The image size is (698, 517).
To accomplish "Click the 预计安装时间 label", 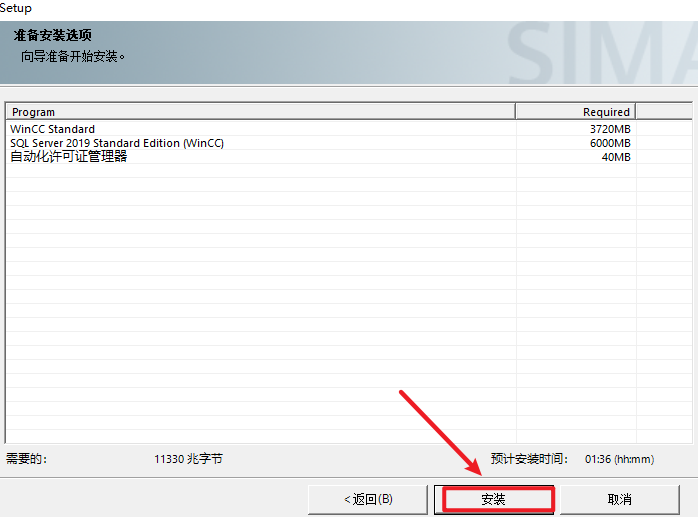I will (x=529, y=459).
